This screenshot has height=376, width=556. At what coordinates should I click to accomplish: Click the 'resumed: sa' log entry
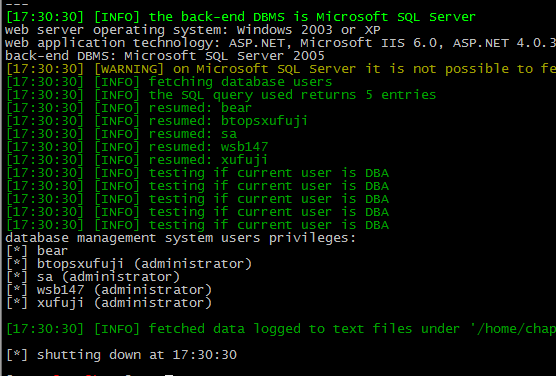coord(121,134)
